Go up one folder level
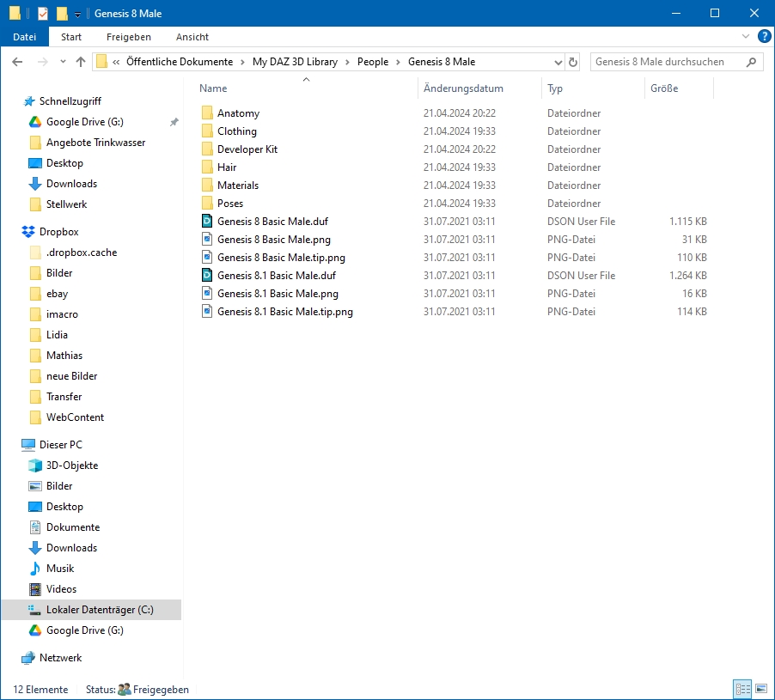 pyautogui.click(x=81, y=62)
